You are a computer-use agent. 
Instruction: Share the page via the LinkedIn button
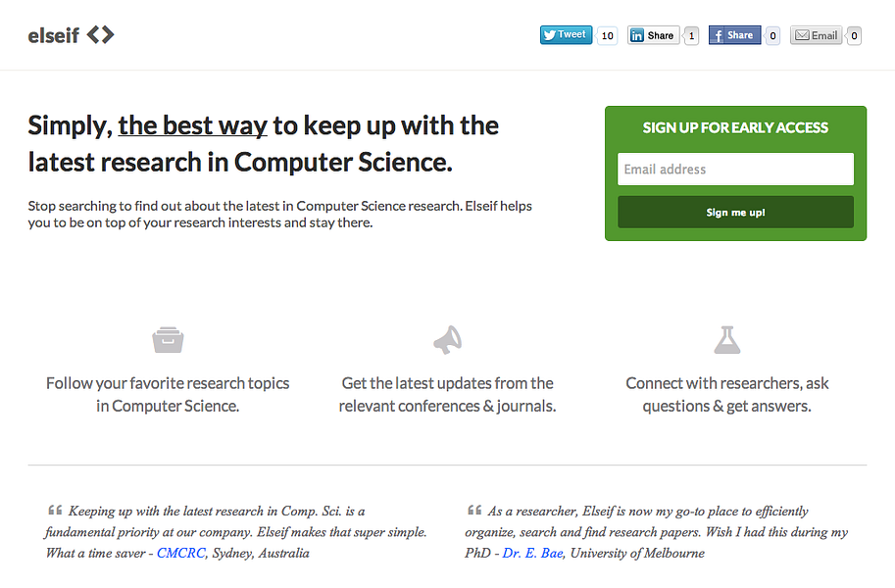click(x=653, y=36)
